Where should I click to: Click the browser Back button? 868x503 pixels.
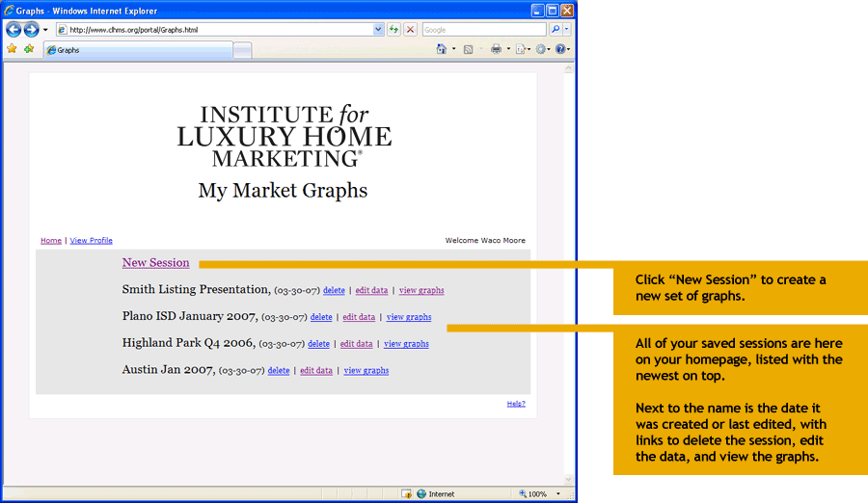14,30
